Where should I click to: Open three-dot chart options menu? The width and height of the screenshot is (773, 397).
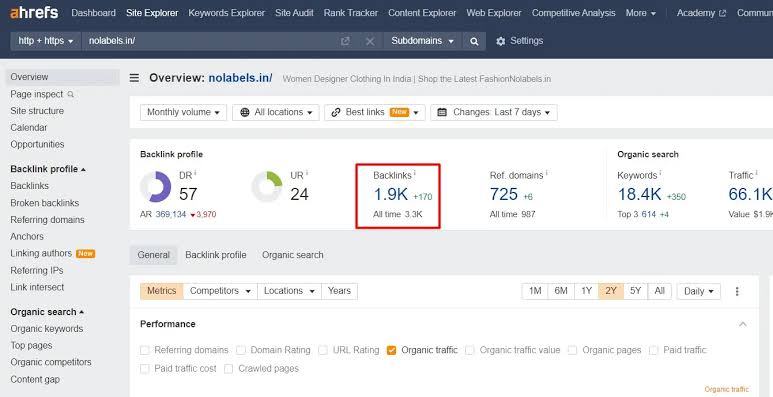coord(737,291)
